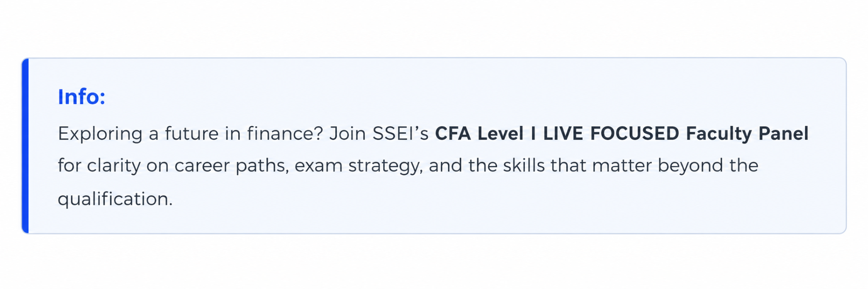Click the bold word "Level"
This screenshot has height=289, width=868.
click(500, 134)
